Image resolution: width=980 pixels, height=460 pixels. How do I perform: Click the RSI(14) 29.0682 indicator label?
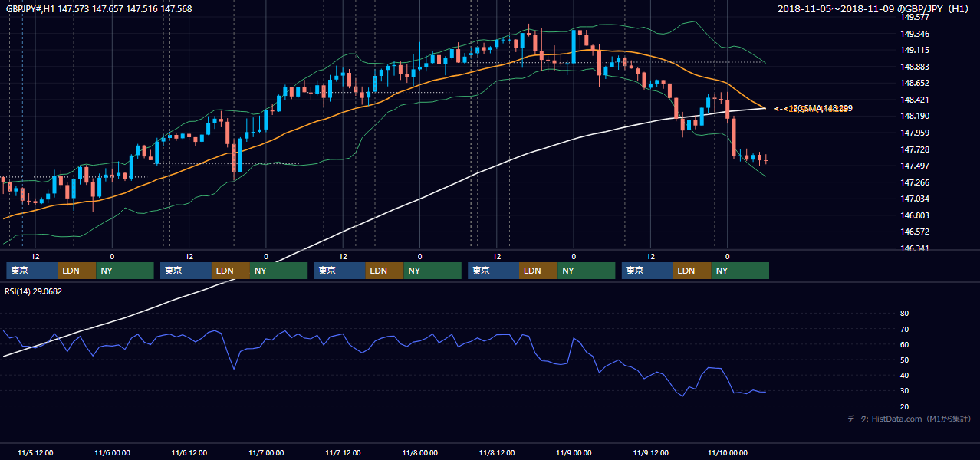(34, 291)
